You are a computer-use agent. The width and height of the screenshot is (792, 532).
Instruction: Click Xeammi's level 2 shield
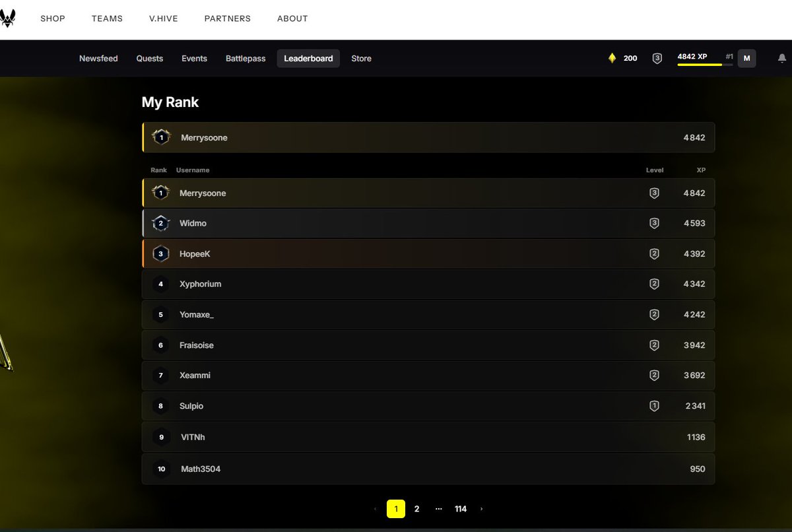pos(654,376)
